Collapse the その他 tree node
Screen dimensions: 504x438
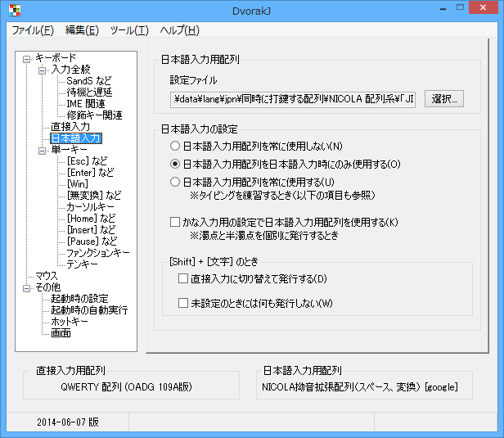(27, 287)
